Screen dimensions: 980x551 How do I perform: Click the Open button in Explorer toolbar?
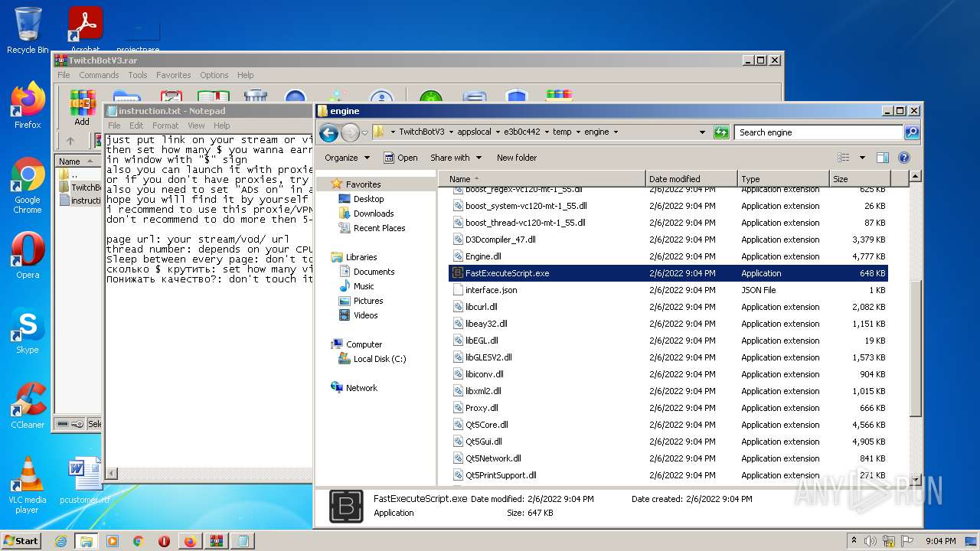point(400,158)
